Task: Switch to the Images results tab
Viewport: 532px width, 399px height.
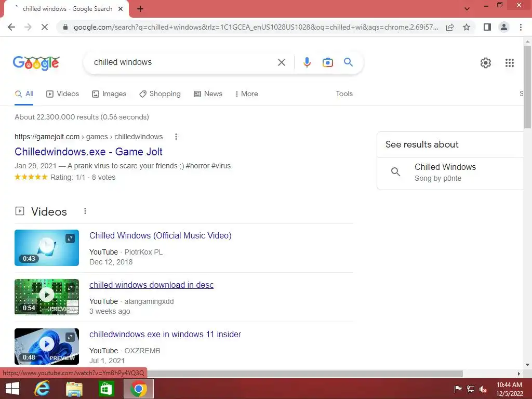Action: (109, 94)
